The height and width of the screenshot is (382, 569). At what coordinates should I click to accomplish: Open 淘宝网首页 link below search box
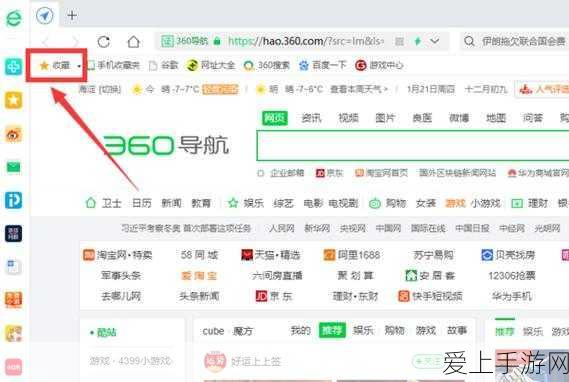tap(381, 173)
